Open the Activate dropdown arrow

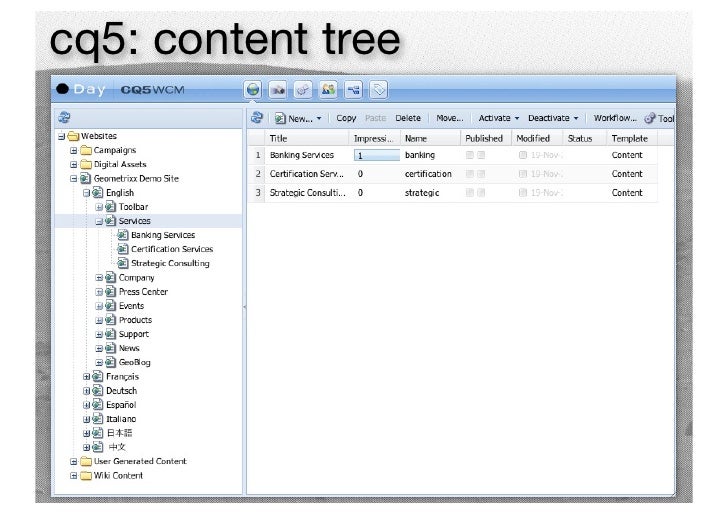tap(517, 118)
